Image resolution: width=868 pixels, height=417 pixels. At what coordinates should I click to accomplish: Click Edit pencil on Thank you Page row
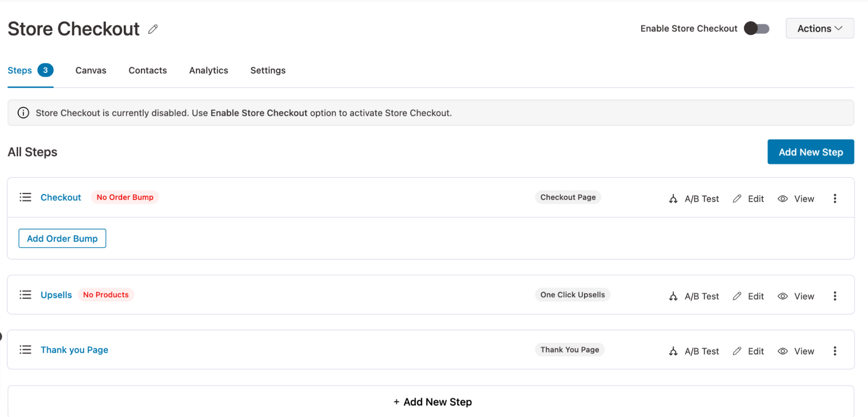tap(737, 351)
